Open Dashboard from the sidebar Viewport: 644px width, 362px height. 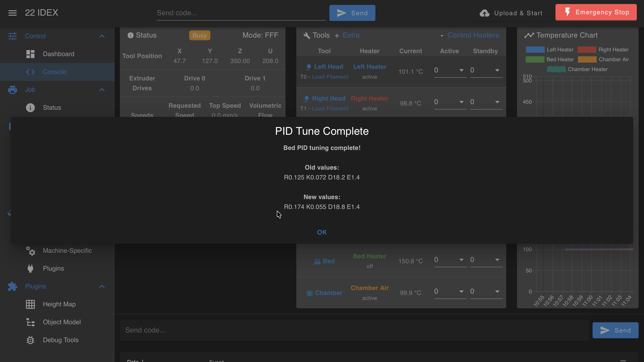click(57, 54)
